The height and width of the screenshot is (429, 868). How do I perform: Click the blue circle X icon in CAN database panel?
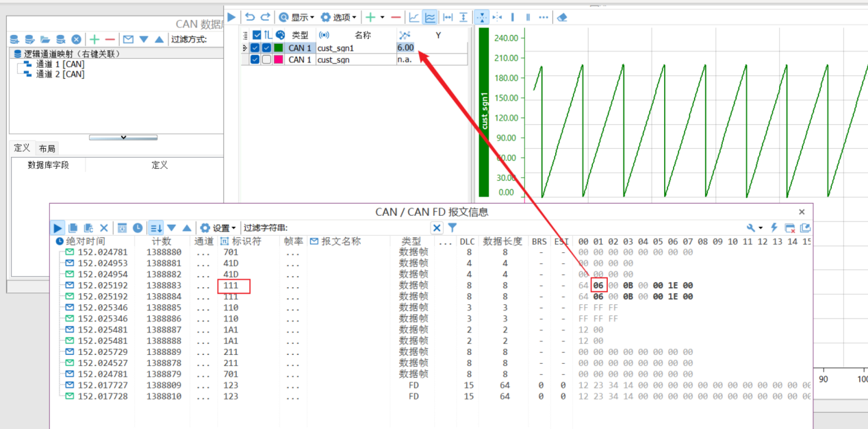pos(77,39)
